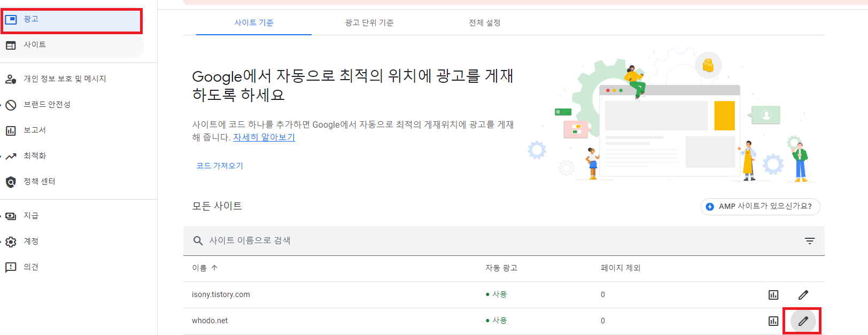Sort by the 이름 column header
The image size is (868, 335).
(205, 268)
